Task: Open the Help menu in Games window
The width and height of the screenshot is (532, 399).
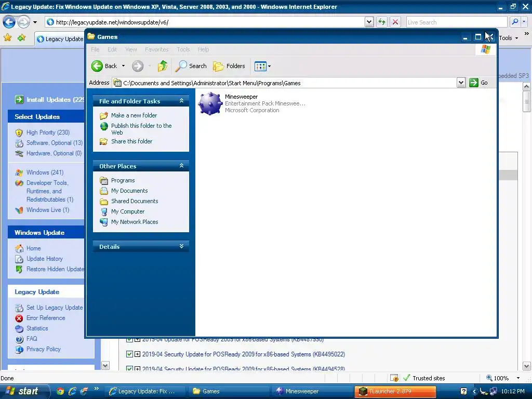Action: pos(203,49)
